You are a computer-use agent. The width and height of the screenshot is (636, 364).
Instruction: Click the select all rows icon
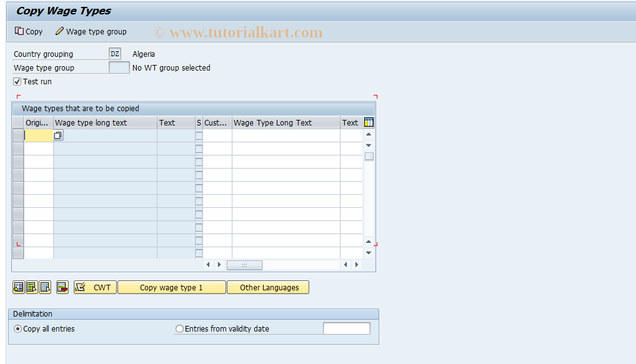[32, 287]
